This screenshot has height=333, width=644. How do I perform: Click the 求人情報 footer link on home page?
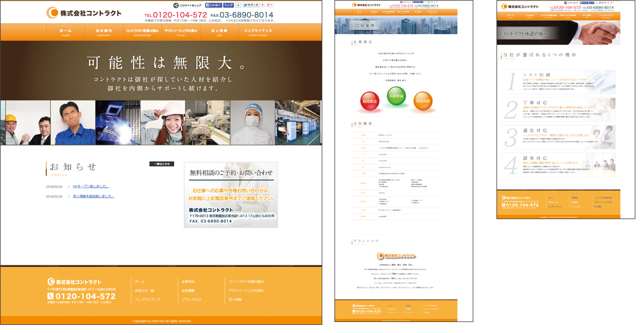pos(235,299)
